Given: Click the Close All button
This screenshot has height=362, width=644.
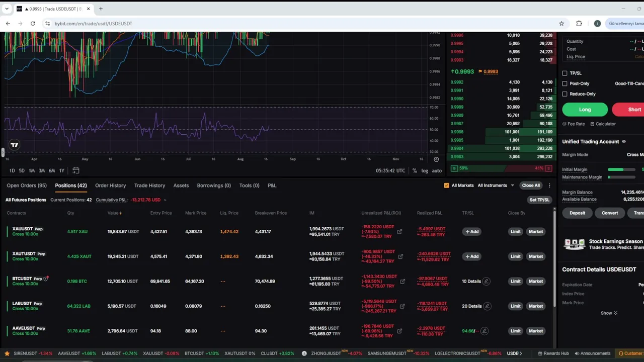Looking at the screenshot, I should [531, 186].
